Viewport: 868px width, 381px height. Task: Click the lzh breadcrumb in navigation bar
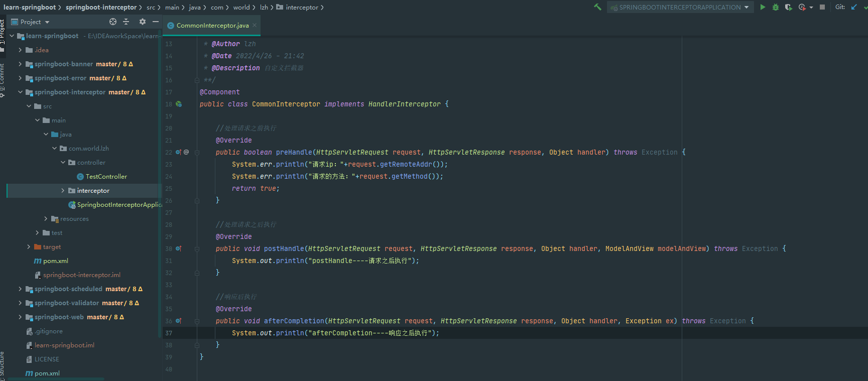(264, 7)
